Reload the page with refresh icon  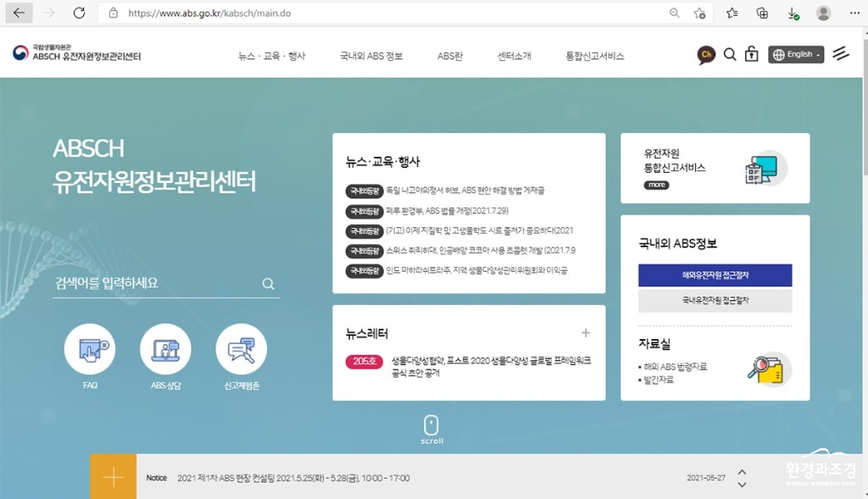pos(79,13)
